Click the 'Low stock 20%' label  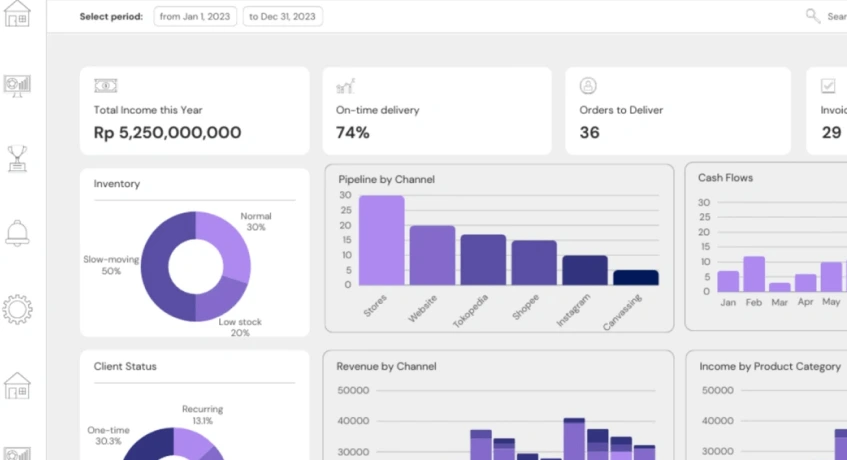coord(240,327)
